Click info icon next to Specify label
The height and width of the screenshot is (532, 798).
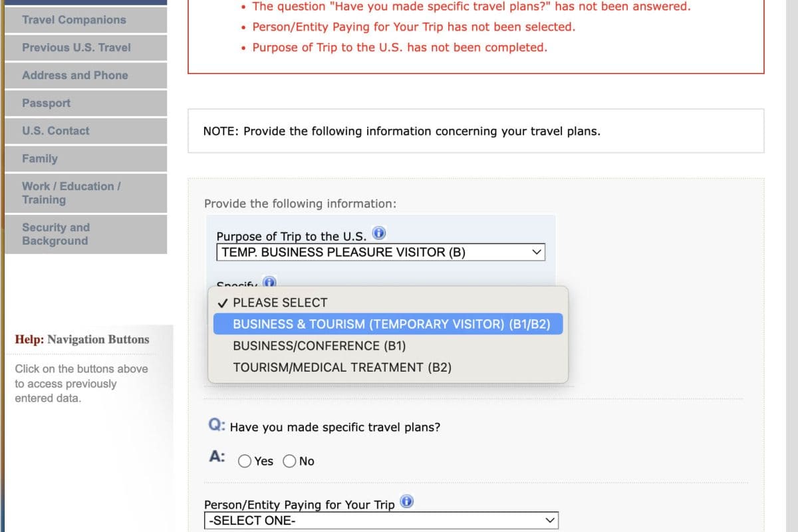pyautogui.click(x=269, y=283)
